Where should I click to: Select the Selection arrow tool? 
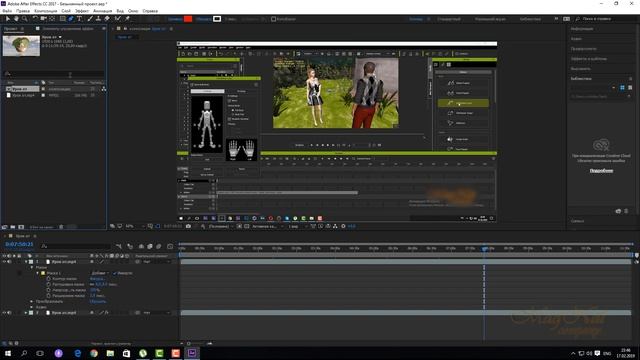point(7,19)
